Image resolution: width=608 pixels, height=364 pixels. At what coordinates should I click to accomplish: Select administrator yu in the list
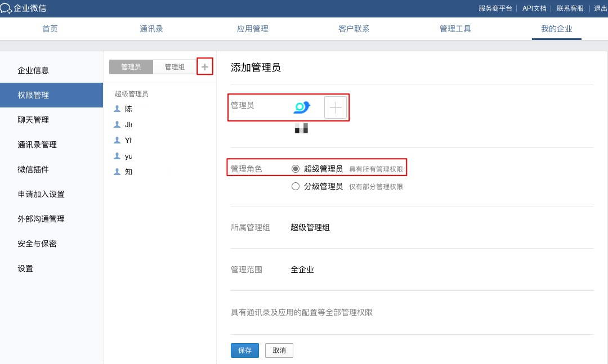(128, 156)
